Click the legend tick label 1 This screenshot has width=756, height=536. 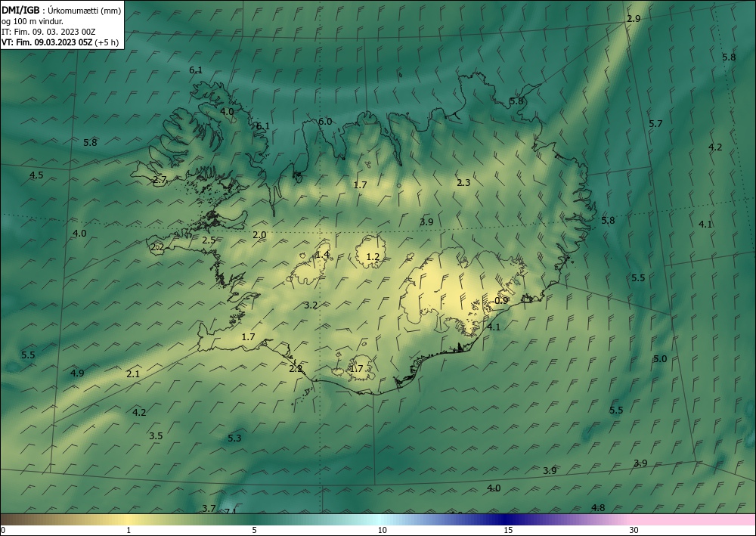[x=129, y=531]
